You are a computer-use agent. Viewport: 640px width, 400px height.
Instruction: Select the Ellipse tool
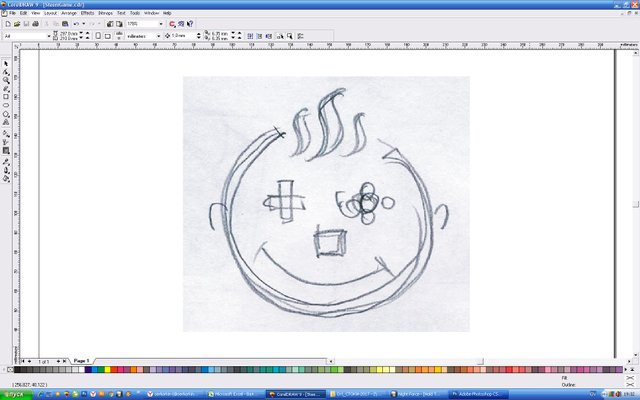tap(6, 105)
